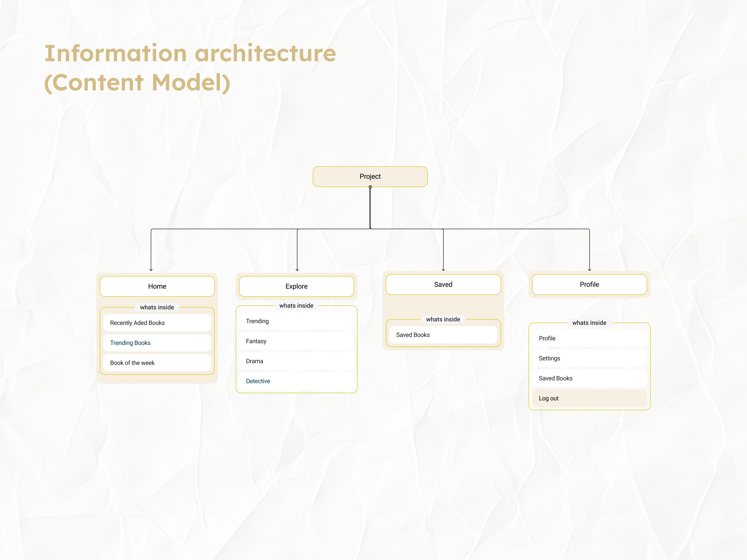Select the Recently Aded Books item
The height and width of the screenshot is (560, 747).
coord(157,323)
